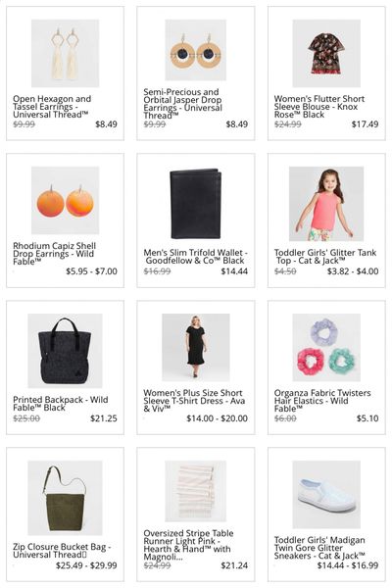View the Toddler Girls' Madigan Glitter Sneakers photo

click(x=326, y=494)
